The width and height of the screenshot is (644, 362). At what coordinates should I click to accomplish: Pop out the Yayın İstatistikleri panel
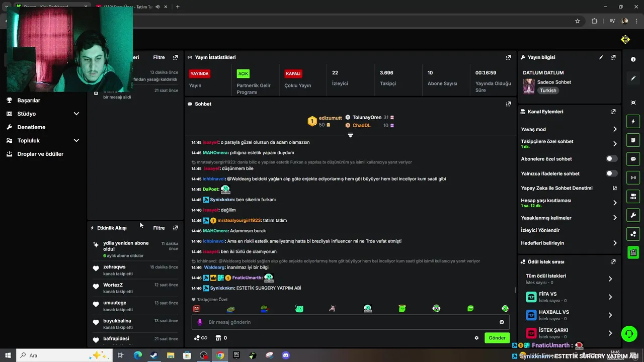508,57
